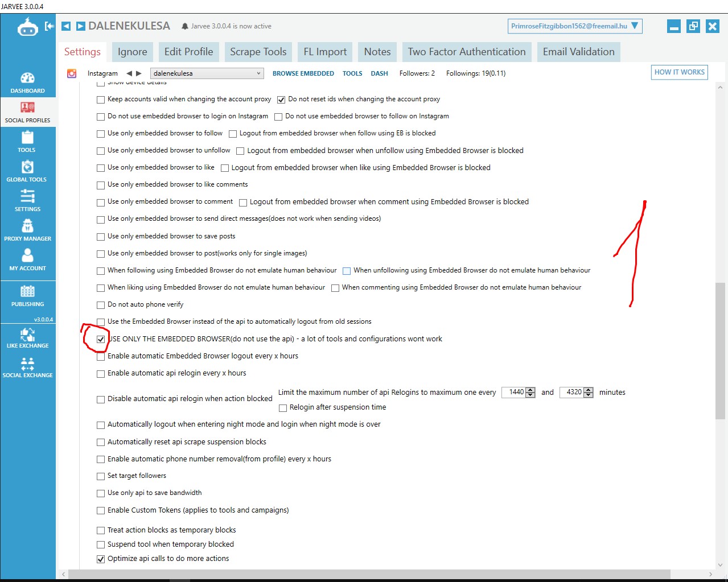Click the 4320 minutes input field

pyautogui.click(x=572, y=393)
